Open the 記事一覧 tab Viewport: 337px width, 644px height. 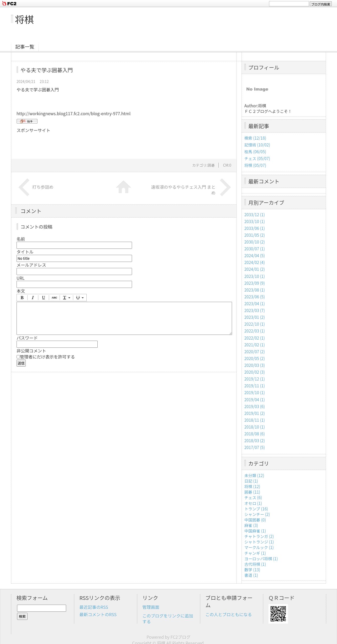[25, 47]
